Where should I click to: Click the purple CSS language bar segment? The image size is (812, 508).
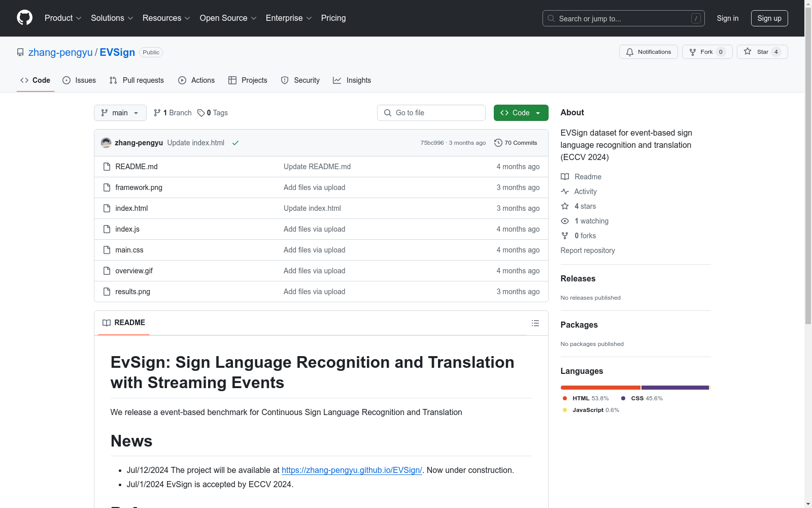[x=675, y=388]
